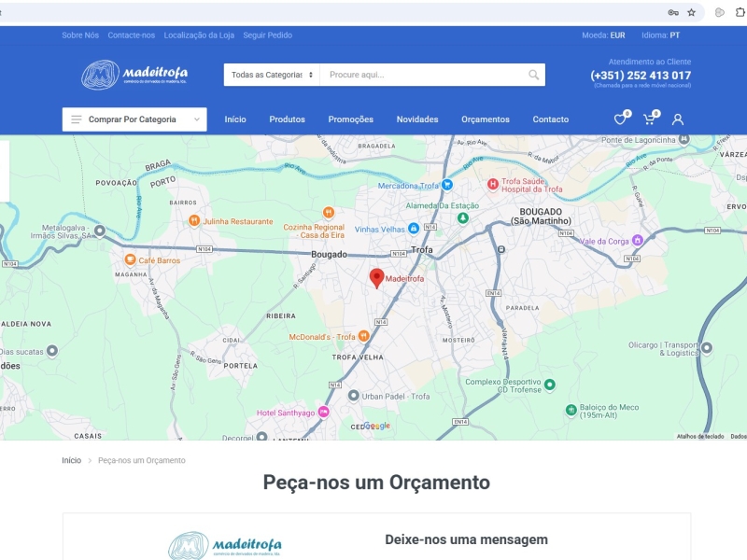
Task: Click Atalhos de teclado on map
Action: (x=700, y=436)
